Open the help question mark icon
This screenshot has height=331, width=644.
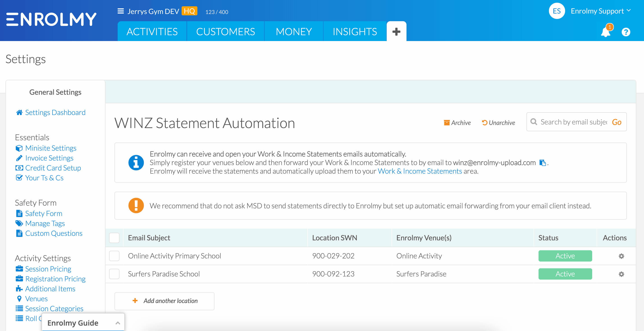coord(626,32)
